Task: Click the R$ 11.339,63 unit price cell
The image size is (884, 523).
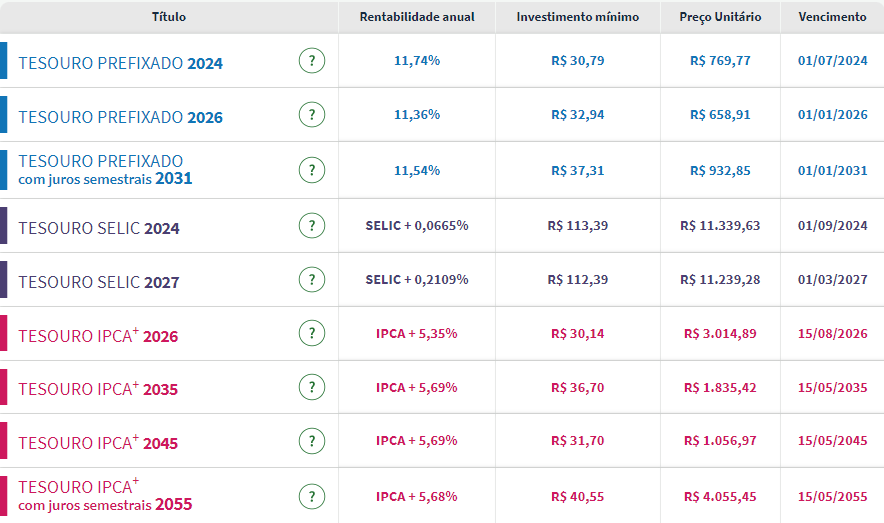Action: coord(720,226)
